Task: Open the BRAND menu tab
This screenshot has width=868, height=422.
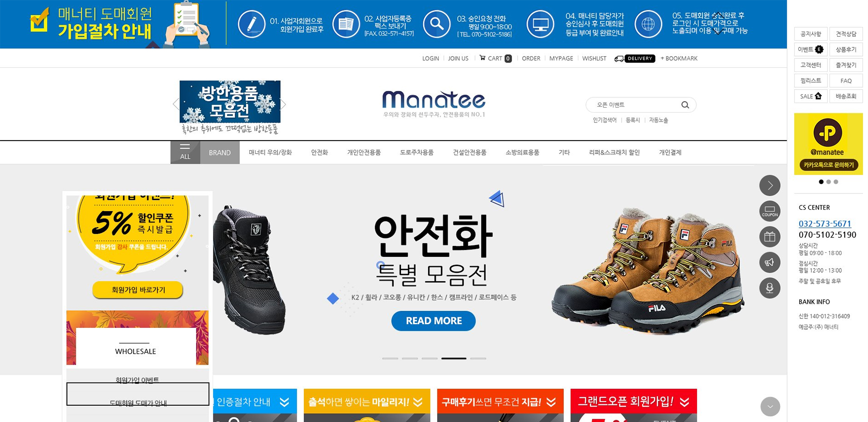Action: [x=220, y=152]
